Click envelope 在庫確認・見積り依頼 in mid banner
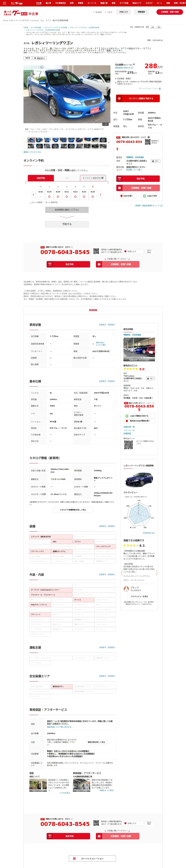Image resolution: width=186 pixels, height=868 pixels. (x=117, y=264)
